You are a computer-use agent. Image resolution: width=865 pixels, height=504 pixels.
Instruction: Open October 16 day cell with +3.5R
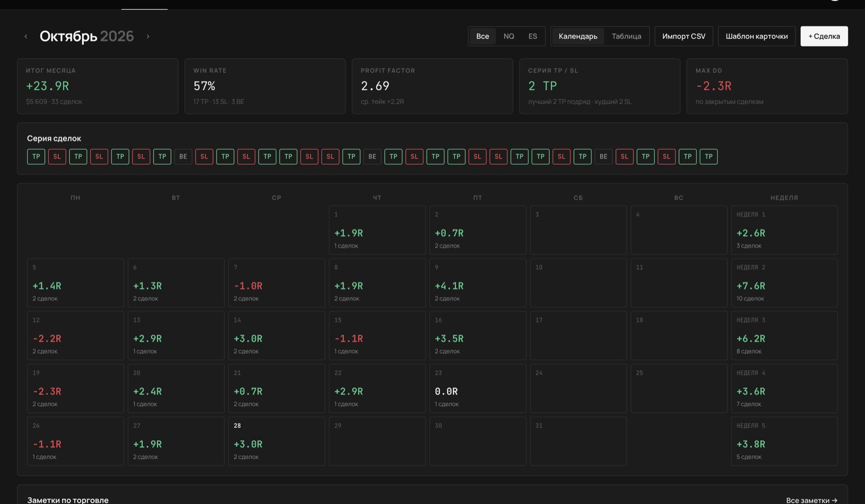478,335
